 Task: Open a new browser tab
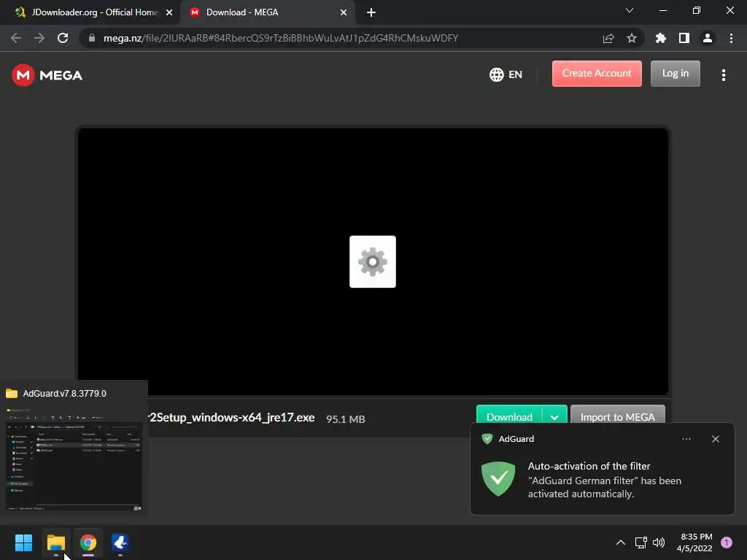[371, 12]
